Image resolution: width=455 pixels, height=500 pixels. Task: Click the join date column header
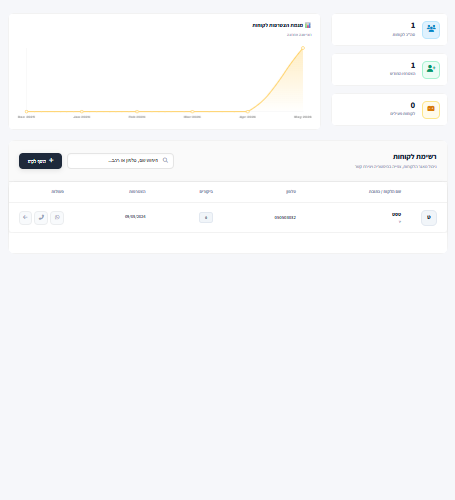(x=137, y=192)
